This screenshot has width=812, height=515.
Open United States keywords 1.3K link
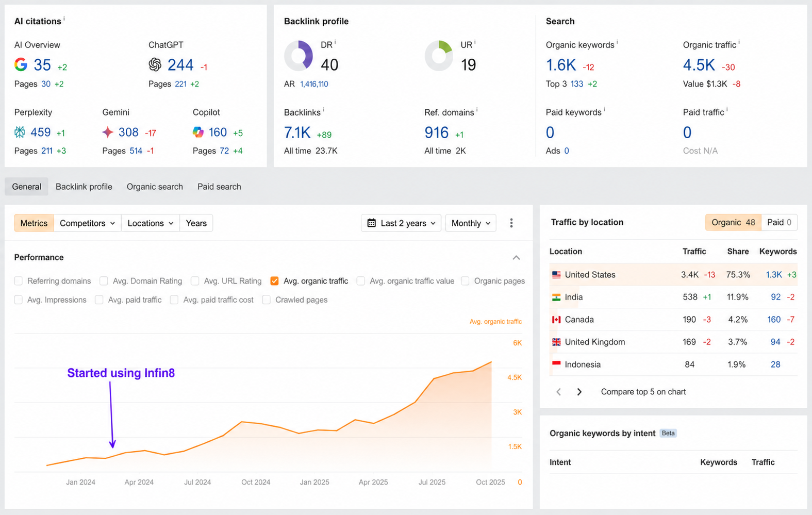(774, 275)
